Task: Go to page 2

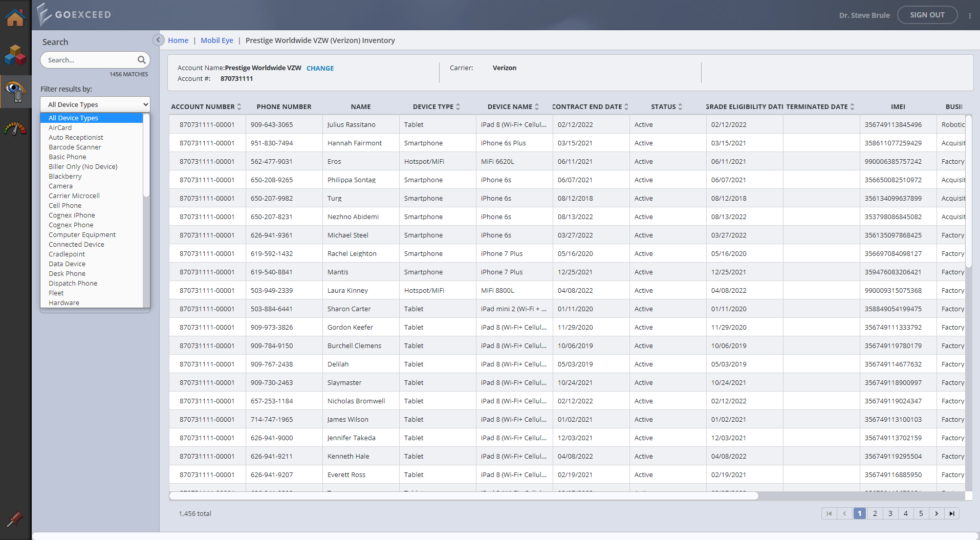Action: pos(875,513)
